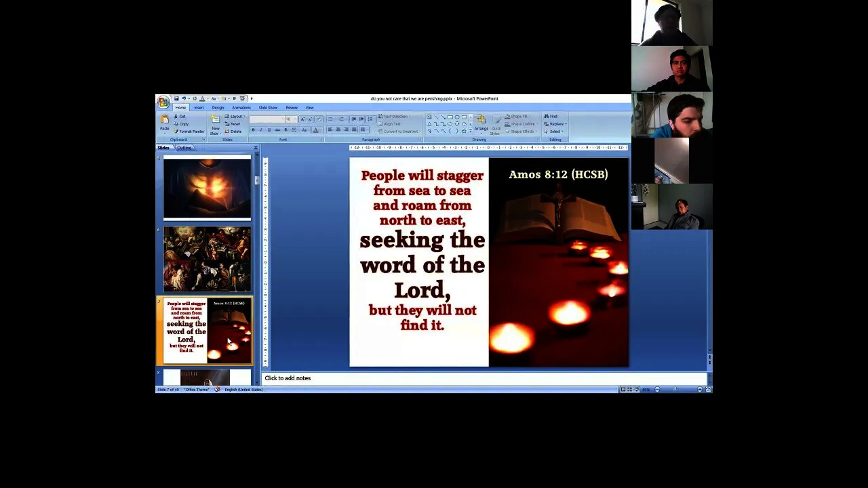Open the Office Button menu
The width and height of the screenshot is (868, 488).
click(163, 102)
